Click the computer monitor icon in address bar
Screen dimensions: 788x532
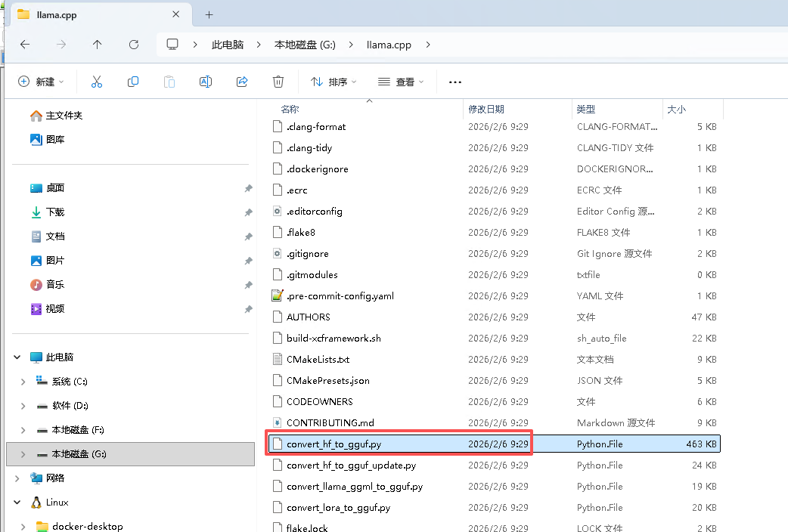[x=172, y=45]
